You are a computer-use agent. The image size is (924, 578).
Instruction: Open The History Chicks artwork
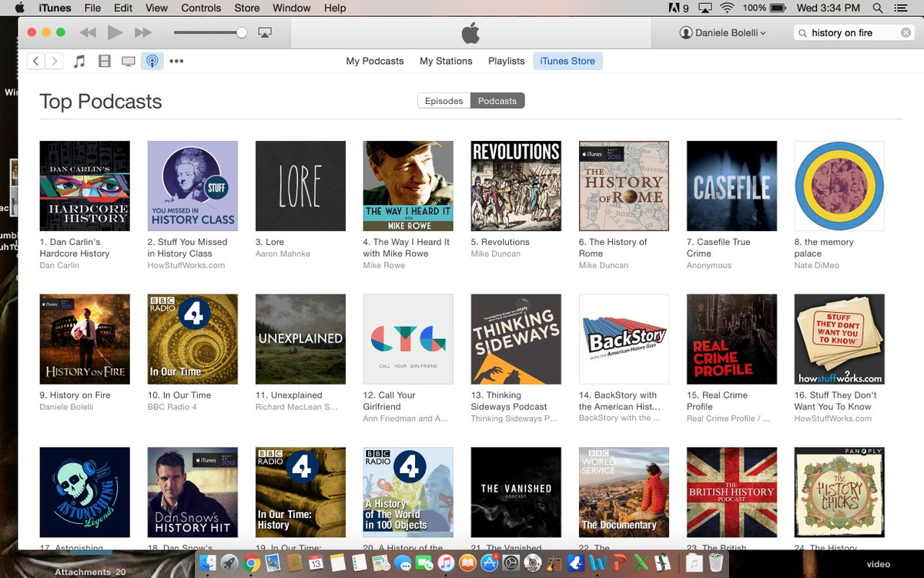[839, 492]
